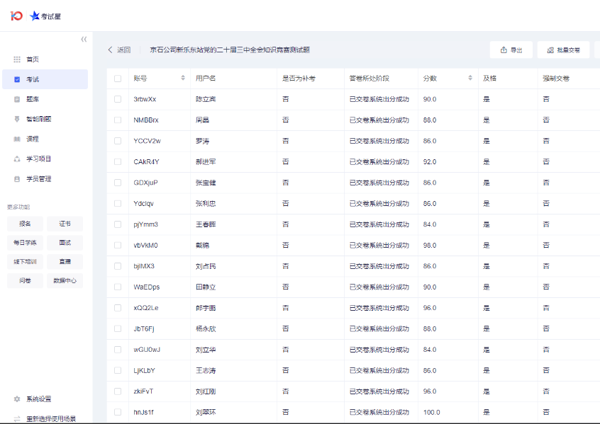Click the red logo at the top left

(x=16, y=16)
